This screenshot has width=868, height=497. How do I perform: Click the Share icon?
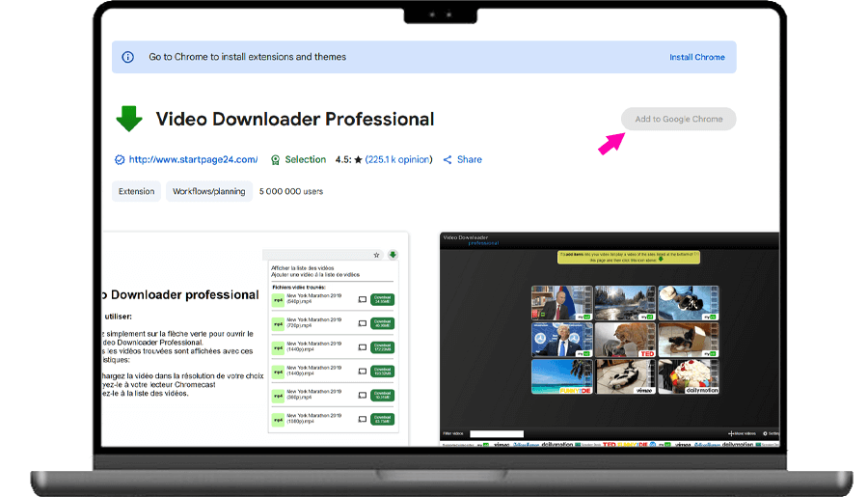pos(448,159)
